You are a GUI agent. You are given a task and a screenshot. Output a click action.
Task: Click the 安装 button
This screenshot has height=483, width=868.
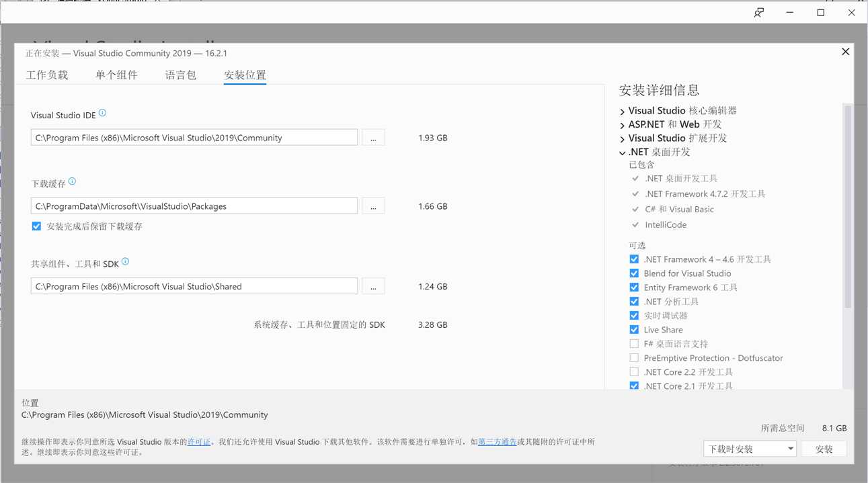(x=824, y=449)
